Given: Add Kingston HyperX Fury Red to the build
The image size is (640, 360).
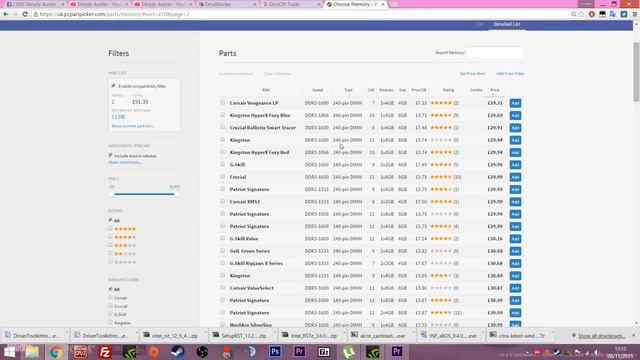Looking at the screenshot, I should [x=515, y=152].
